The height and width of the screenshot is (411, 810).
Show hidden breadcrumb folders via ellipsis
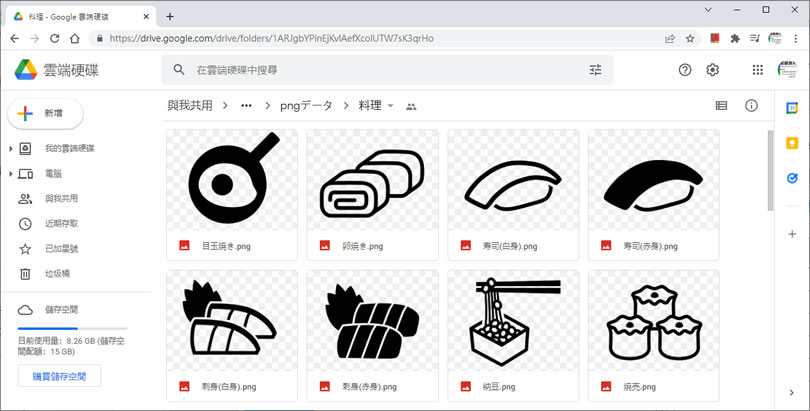pos(246,106)
